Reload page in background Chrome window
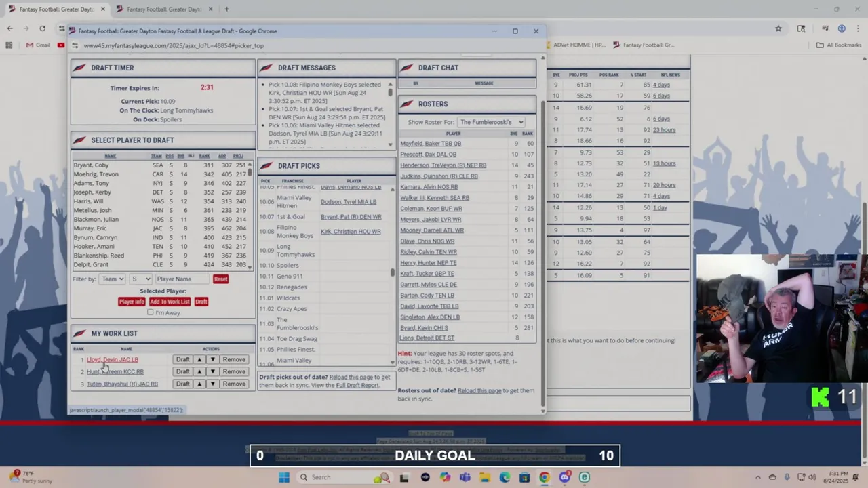This screenshot has height=488, width=868. click(42, 28)
